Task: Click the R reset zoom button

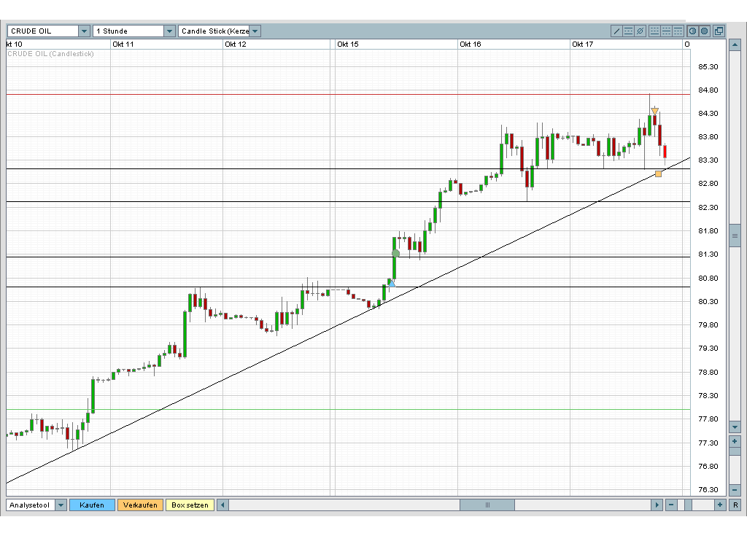Action: [x=735, y=505]
